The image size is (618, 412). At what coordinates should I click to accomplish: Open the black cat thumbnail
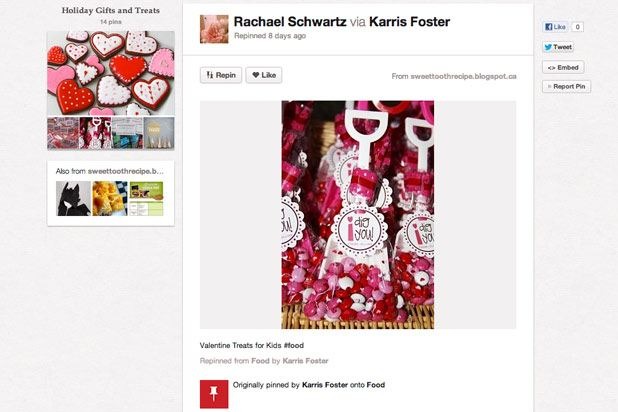pos(73,198)
